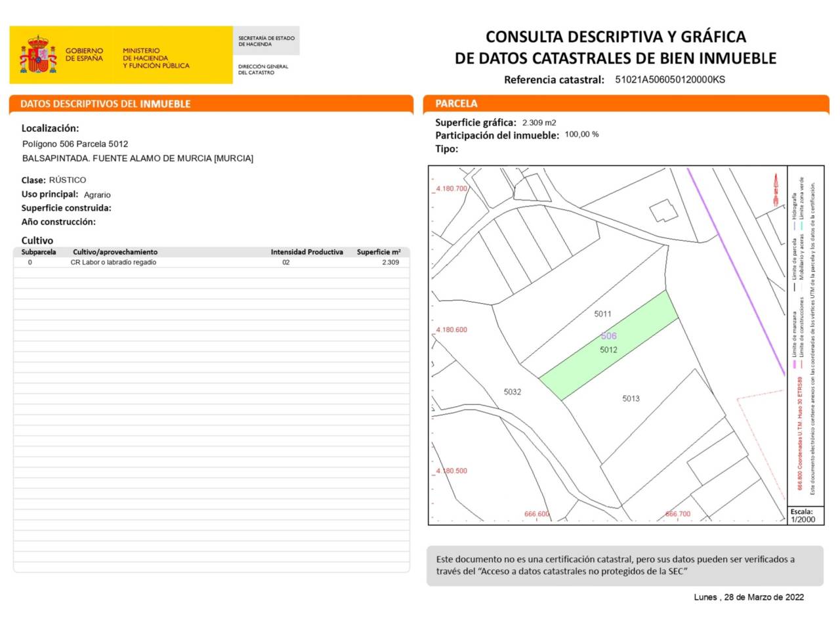Click the date 'Lunes , 28 de Marzo de 2022'
Image resolution: width=840 pixels, height=630 pixels.
pos(749,597)
